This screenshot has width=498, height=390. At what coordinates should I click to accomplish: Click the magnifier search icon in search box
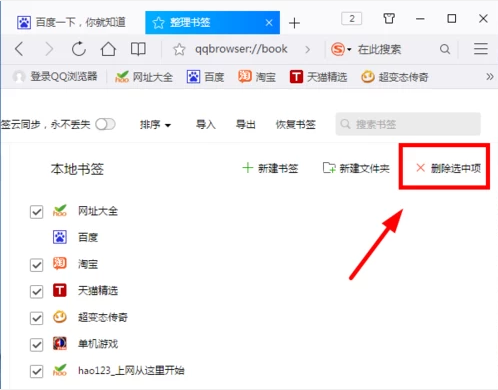click(x=445, y=49)
